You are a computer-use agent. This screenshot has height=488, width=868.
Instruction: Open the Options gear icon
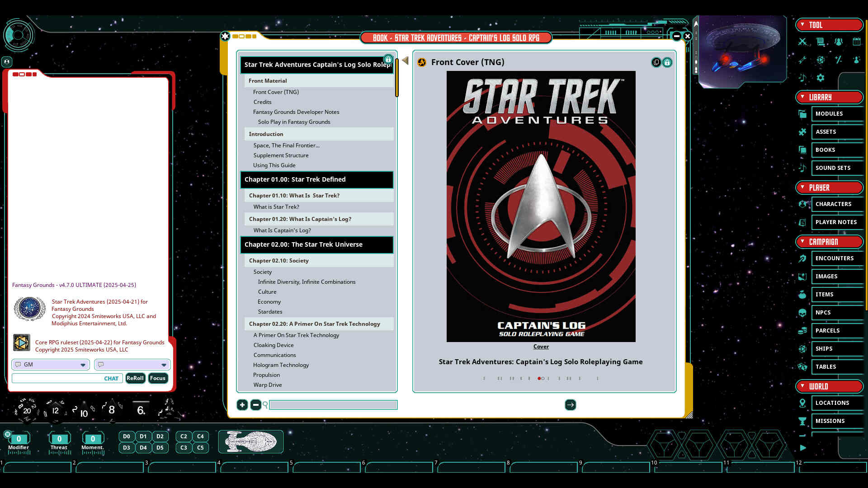[821, 78]
